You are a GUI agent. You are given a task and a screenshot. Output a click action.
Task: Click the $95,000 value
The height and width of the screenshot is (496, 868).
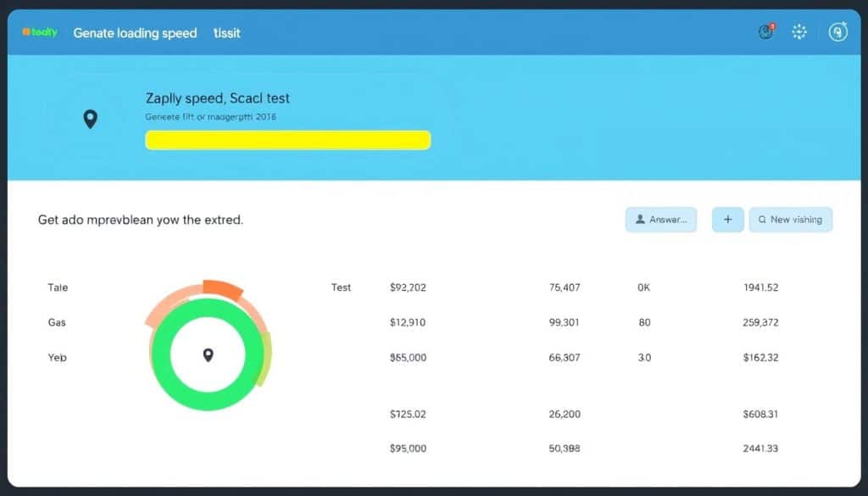[x=408, y=449]
